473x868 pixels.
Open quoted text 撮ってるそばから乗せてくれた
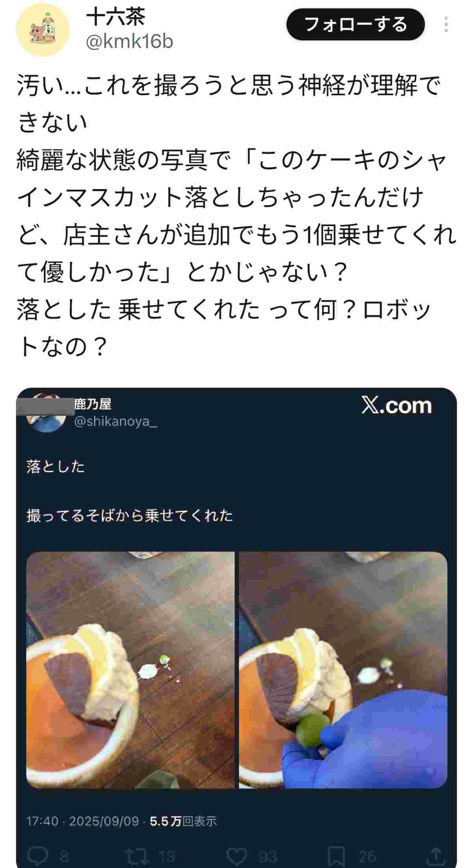pos(130,516)
